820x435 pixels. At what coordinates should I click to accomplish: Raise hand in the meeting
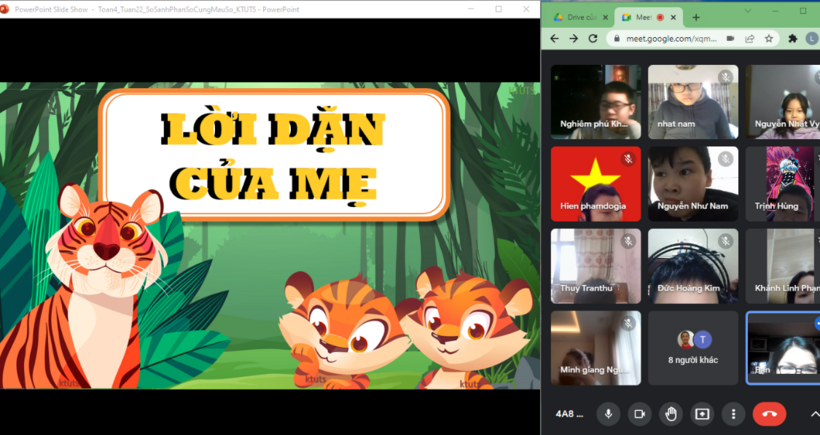671,414
